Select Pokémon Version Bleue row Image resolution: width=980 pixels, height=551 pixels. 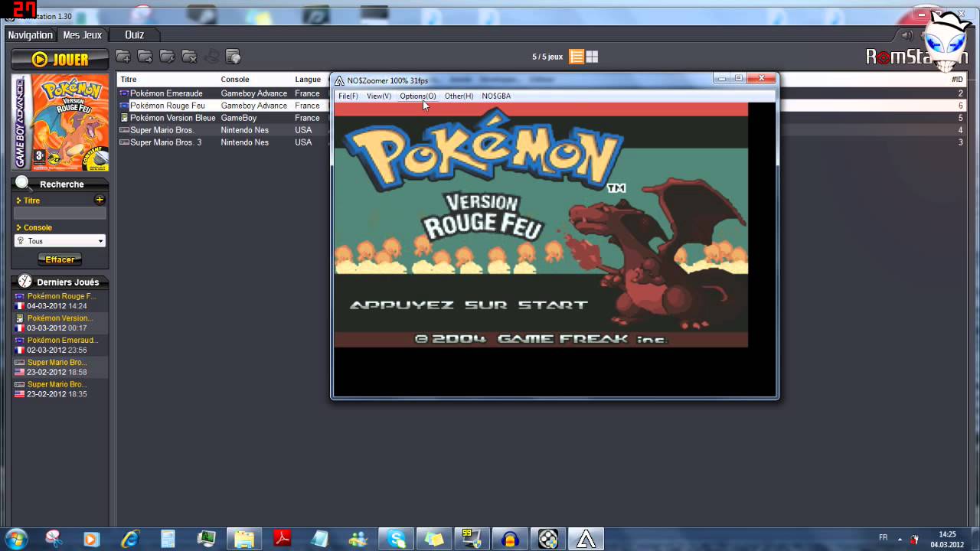[224, 118]
